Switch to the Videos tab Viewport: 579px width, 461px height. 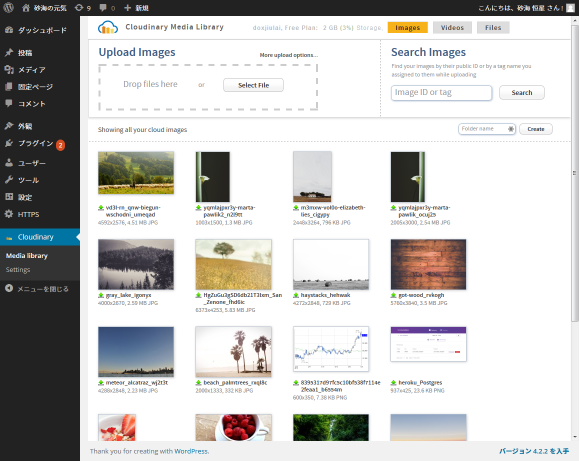pyautogui.click(x=452, y=28)
